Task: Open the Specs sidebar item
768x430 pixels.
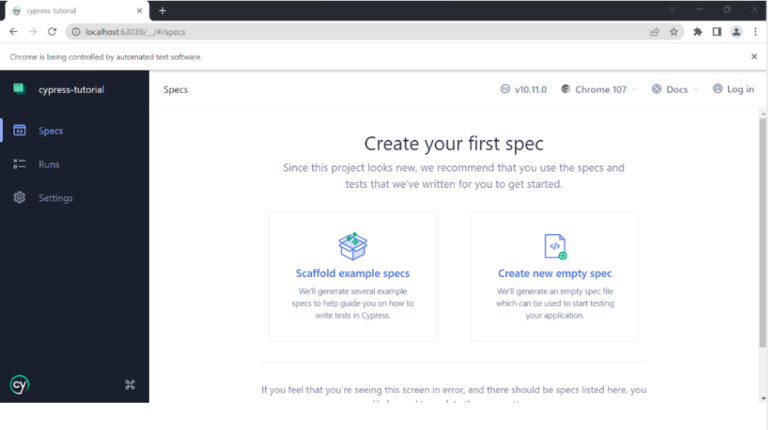Action: [50, 131]
